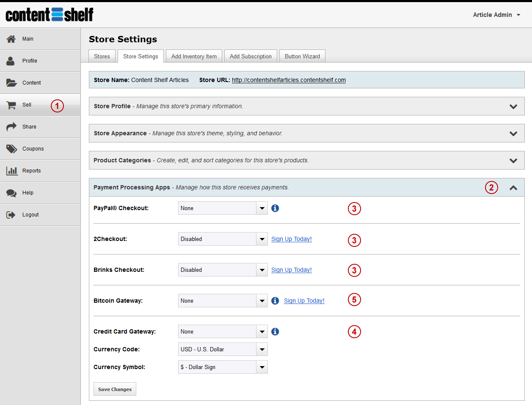Click the 'Store Name: Content Shelf Articles' text
Viewport: 532px width, 405px height.
click(x=141, y=80)
